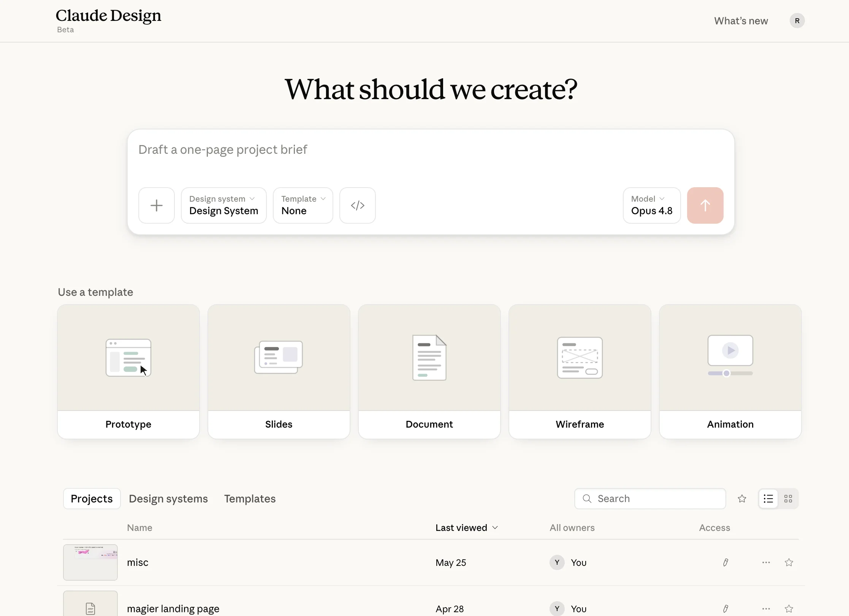Click the code brackets icon button
This screenshot has width=849, height=616.
(357, 205)
